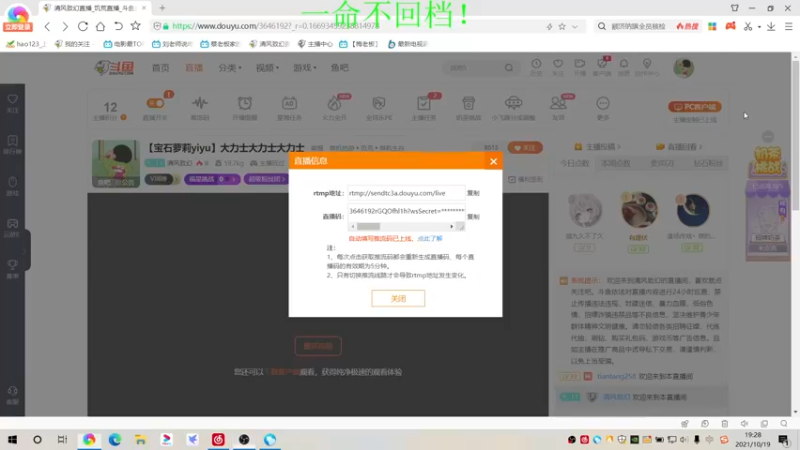The height and width of the screenshot is (450, 800).
Task: Click the search magnifier in Douyu header
Action: point(509,68)
